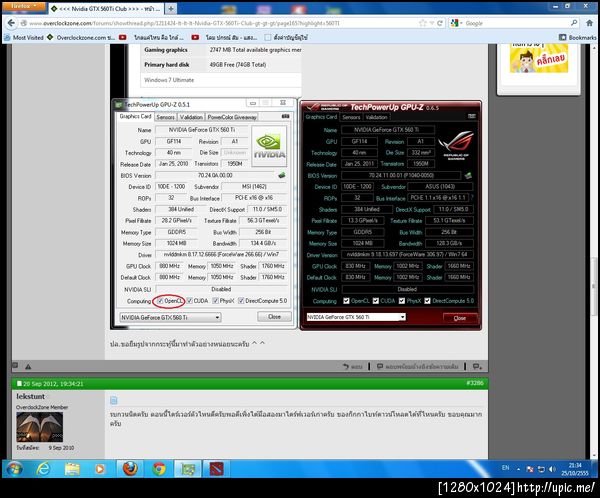The image size is (600, 498).
Task: Open Windows Media Player from taskbar
Action: tap(100, 469)
